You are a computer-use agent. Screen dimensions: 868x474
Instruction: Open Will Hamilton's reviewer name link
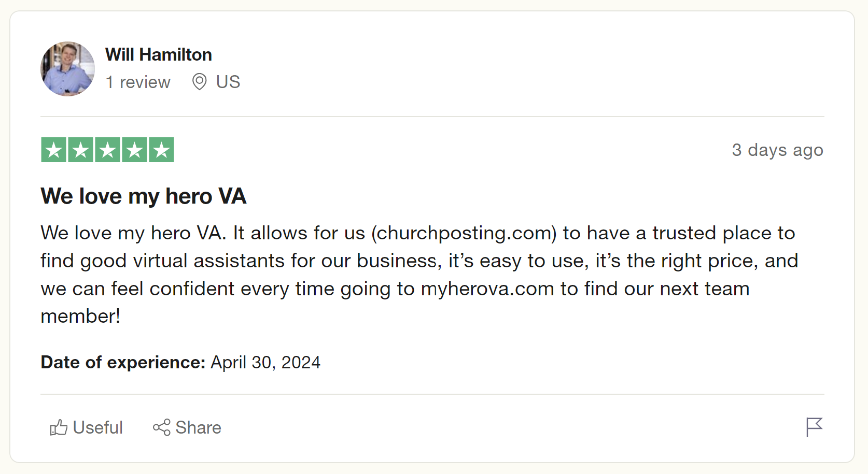point(158,54)
